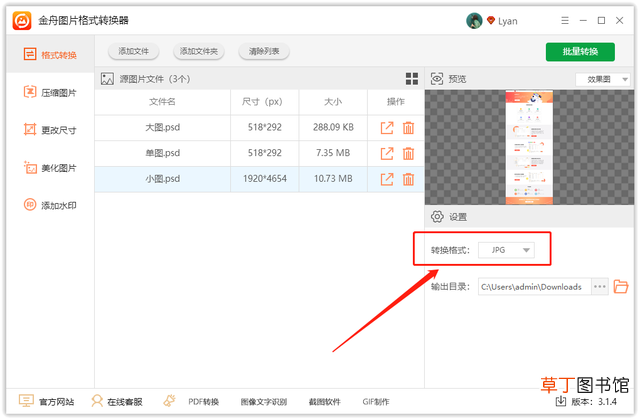640x420 pixels.
Task: Click the 文件名 column header
Action: pos(162,102)
